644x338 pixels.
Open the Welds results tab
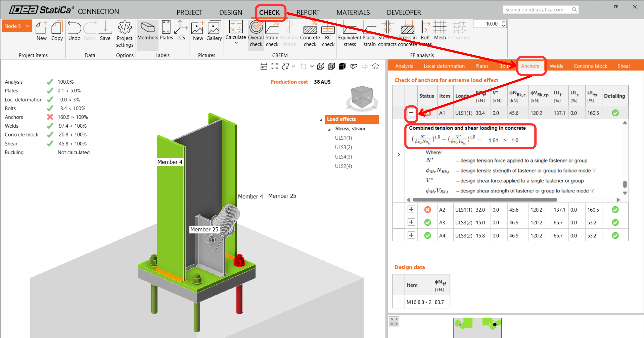tap(557, 66)
